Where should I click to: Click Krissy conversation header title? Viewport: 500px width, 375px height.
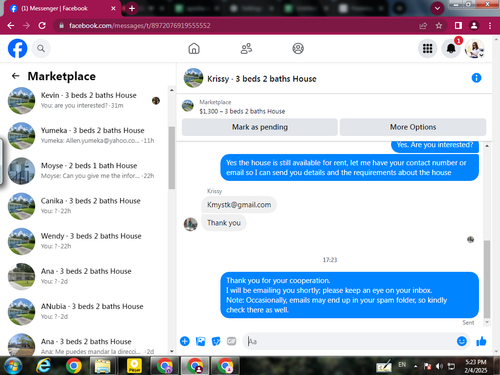(262, 79)
